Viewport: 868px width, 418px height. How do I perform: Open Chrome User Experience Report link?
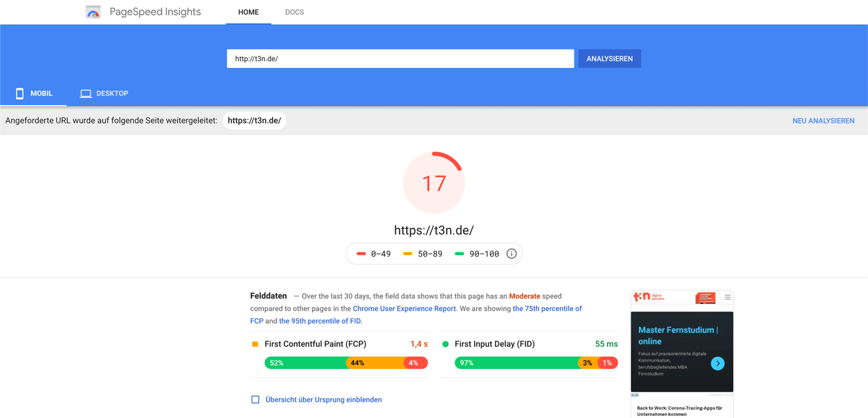tap(404, 309)
